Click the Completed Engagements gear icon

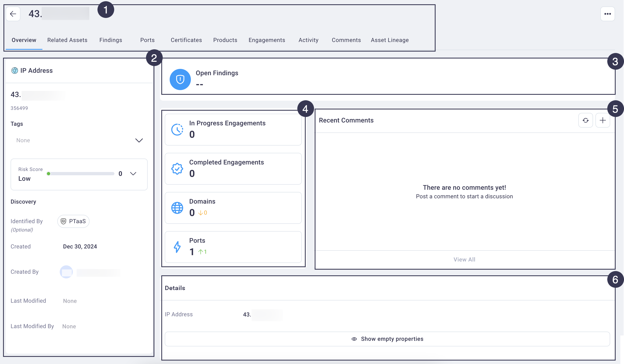pyautogui.click(x=177, y=168)
